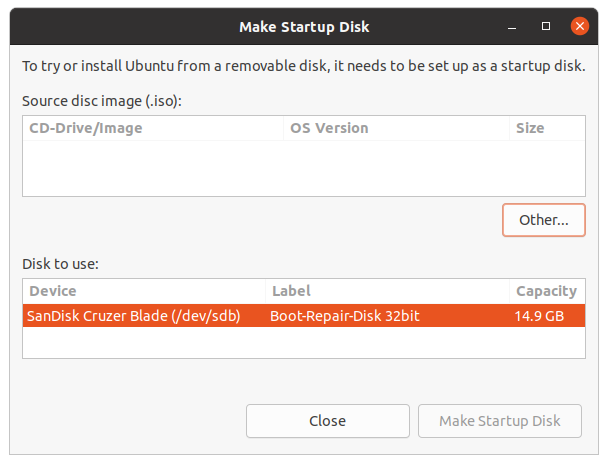Click the Capacity column header
The width and height of the screenshot is (608, 464).
pyautogui.click(x=546, y=291)
